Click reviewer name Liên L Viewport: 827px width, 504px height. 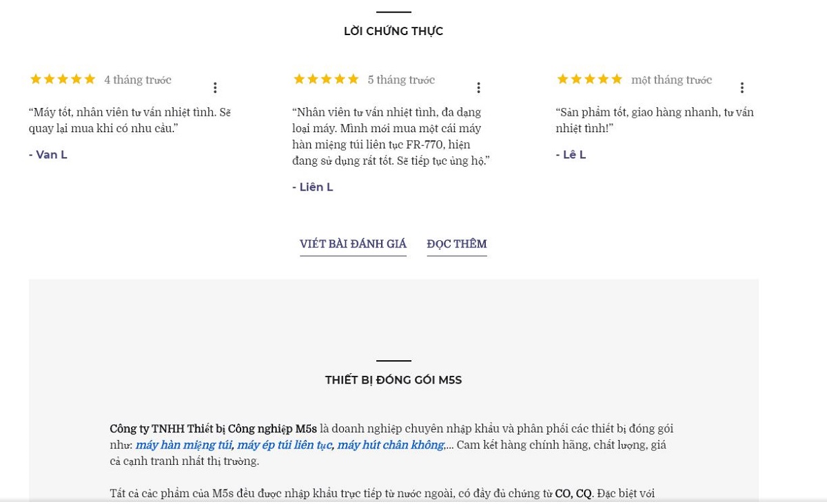(313, 187)
